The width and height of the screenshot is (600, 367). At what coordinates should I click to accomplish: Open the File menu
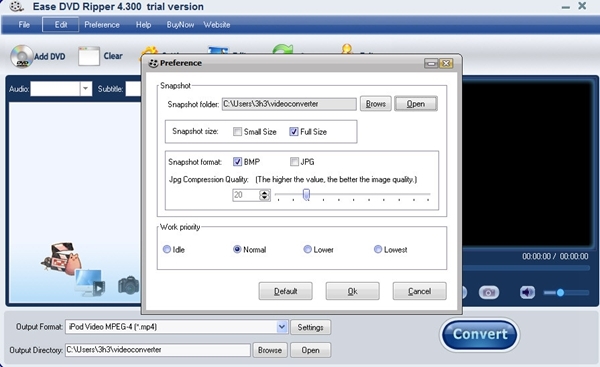[x=24, y=24]
